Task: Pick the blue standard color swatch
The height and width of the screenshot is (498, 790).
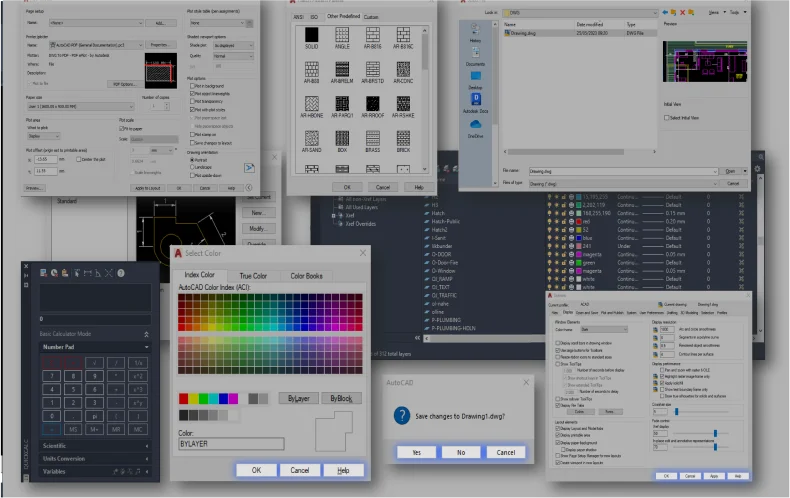Action: 223,399
